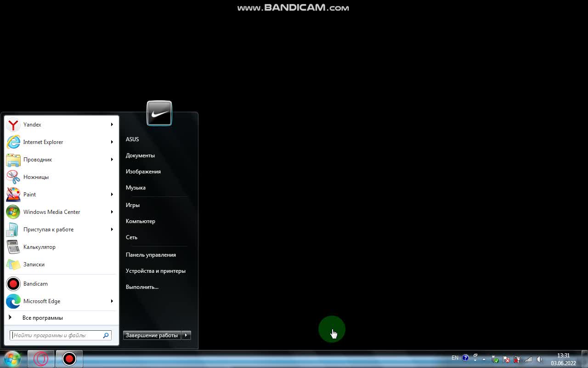This screenshot has height=368, width=588.
Task: Open the blue help question mark tray icon
Action: [x=465, y=358]
